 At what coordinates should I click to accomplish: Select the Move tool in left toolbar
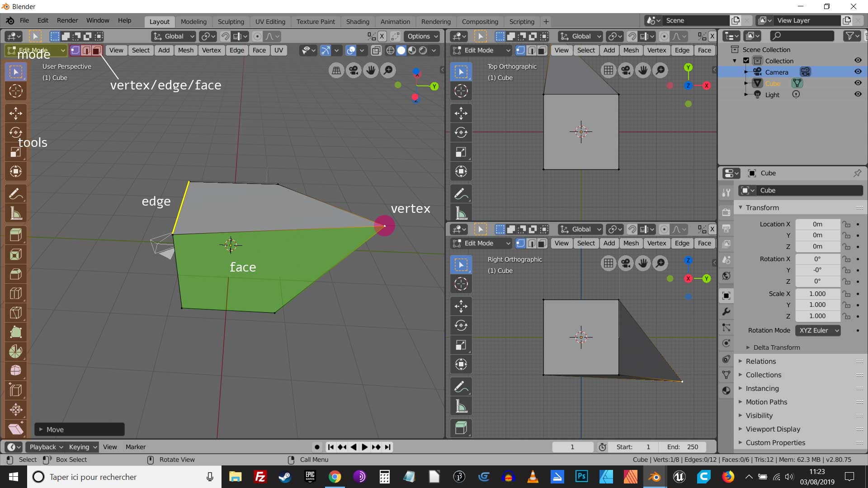point(16,113)
